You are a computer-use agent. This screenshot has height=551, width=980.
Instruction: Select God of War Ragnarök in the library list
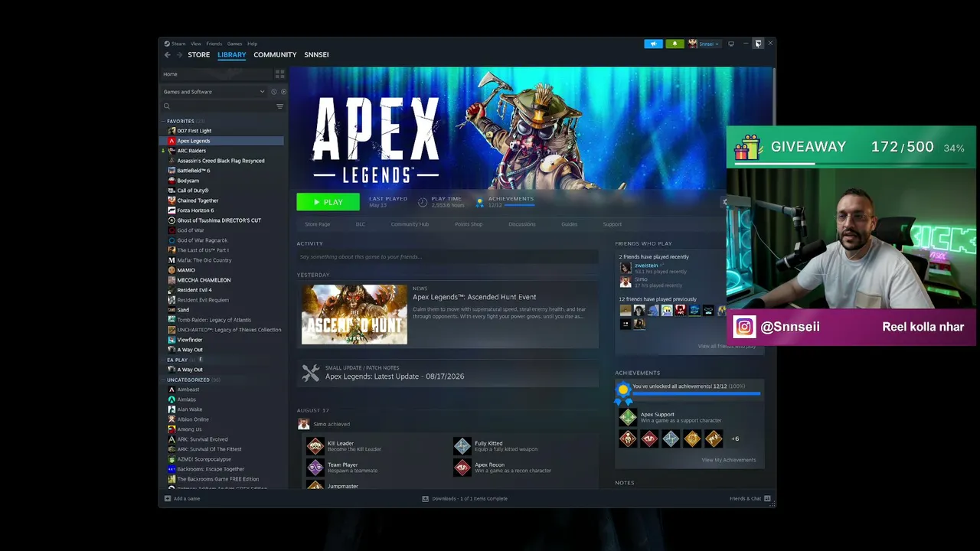[x=222, y=240]
